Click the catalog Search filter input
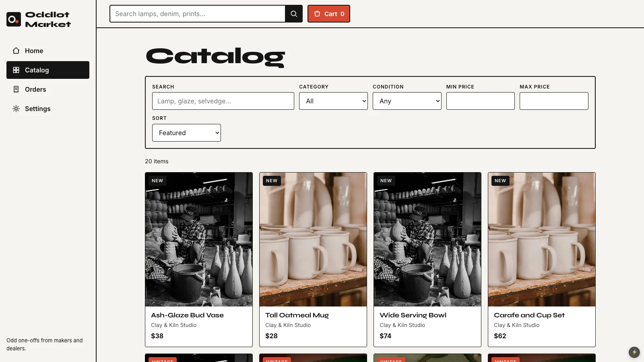The image size is (644, 362). point(223,101)
